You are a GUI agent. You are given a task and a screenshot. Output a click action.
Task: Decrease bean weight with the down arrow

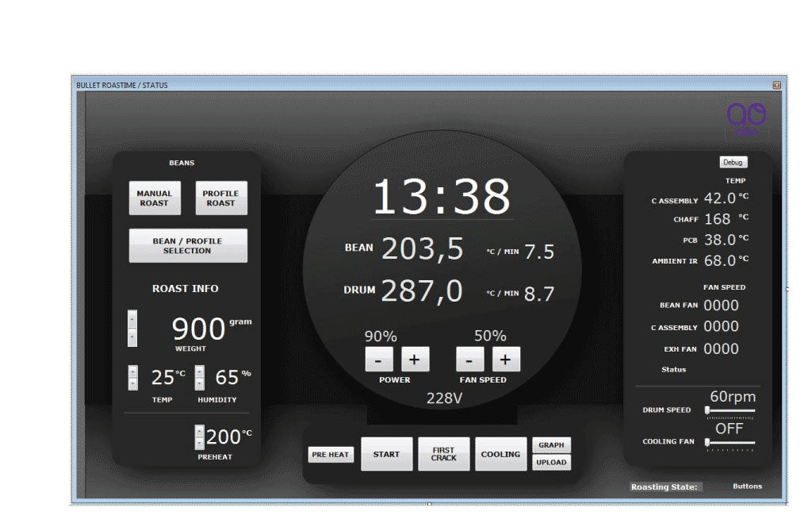[x=132, y=337]
